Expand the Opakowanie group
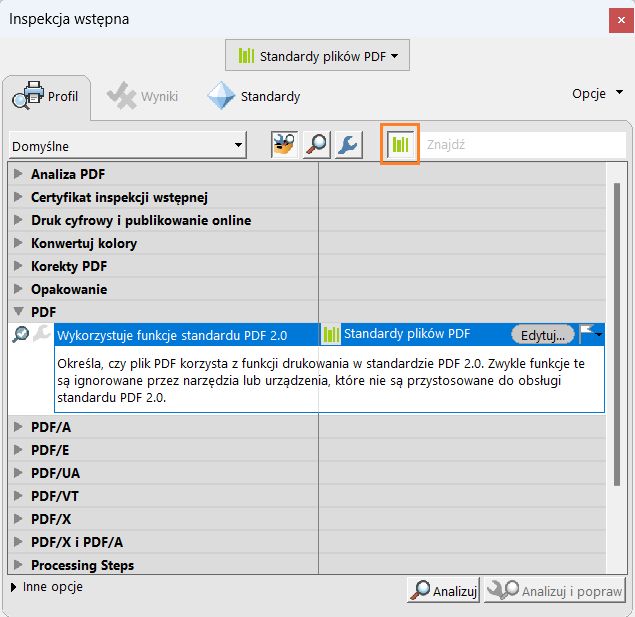The height and width of the screenshot is (617, 635). pyautogui.click(x=18, y=289)
